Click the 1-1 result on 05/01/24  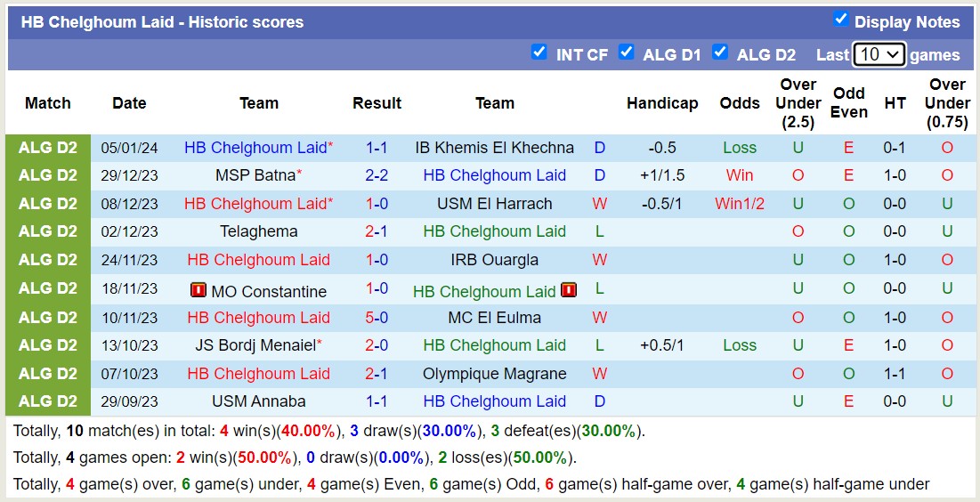[377, 148]
